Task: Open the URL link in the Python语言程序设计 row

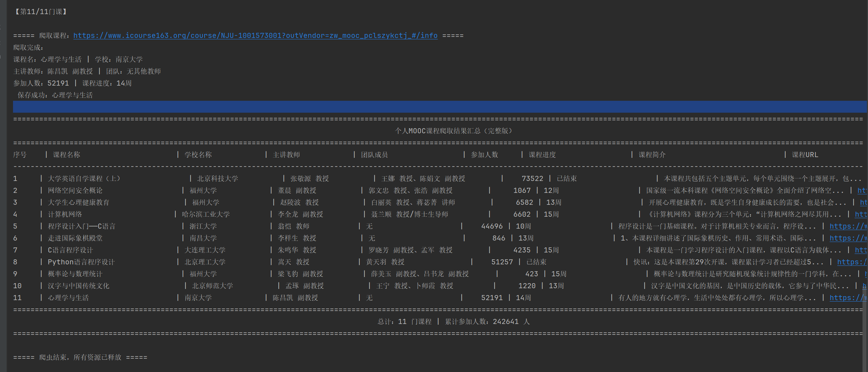Action: (x=852, y=262)
